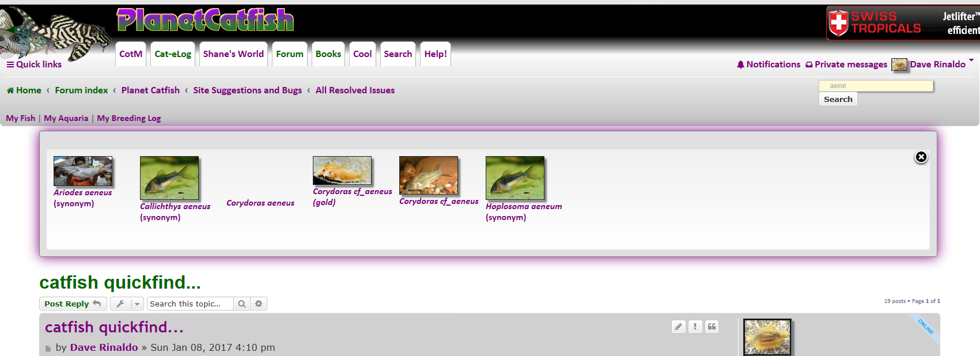
Task: Click the Ariodes aeneus thumbnail image
Action: coord(83,171)
